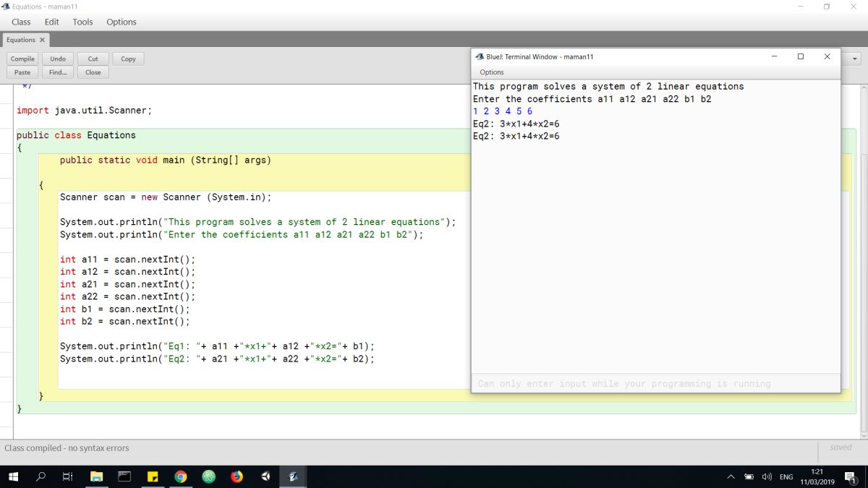Click the 'int a12 = scan.nextInt();' line
868x488 pixels.
[x=128, y=272]
